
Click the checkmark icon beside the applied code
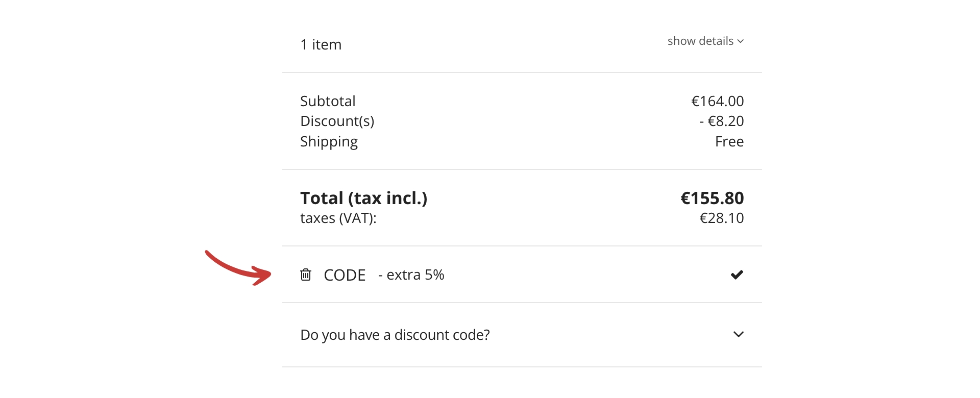(x=737, y=275)
